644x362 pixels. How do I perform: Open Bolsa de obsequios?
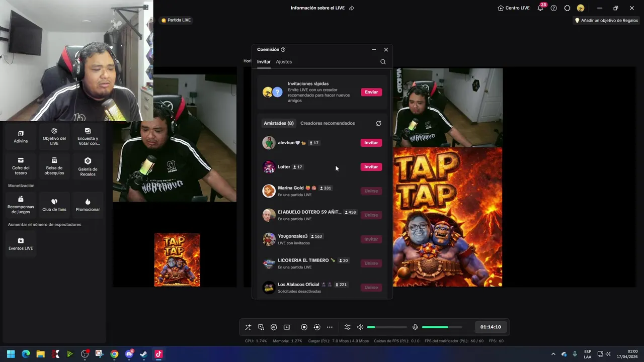tap(54, 166)
